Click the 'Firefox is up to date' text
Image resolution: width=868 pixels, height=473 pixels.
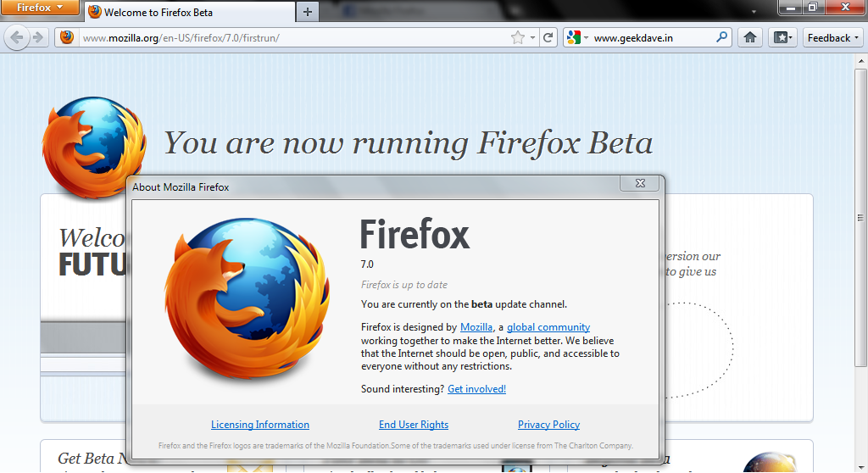(404, 285)
